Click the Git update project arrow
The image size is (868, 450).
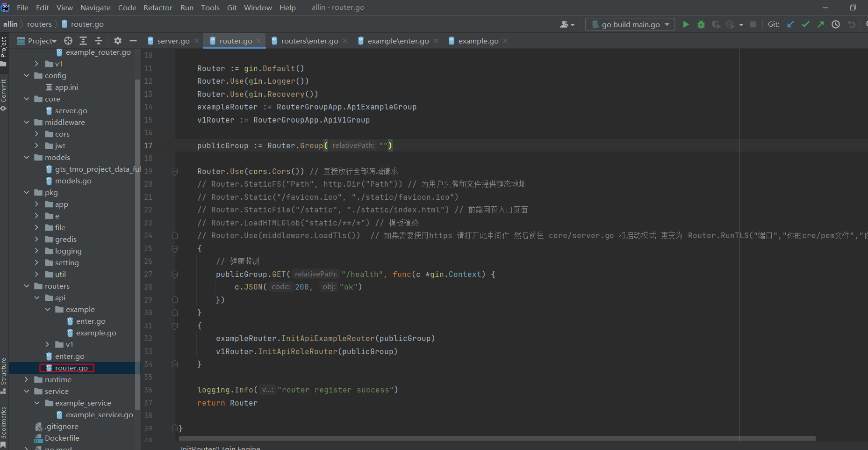[790, 24]
